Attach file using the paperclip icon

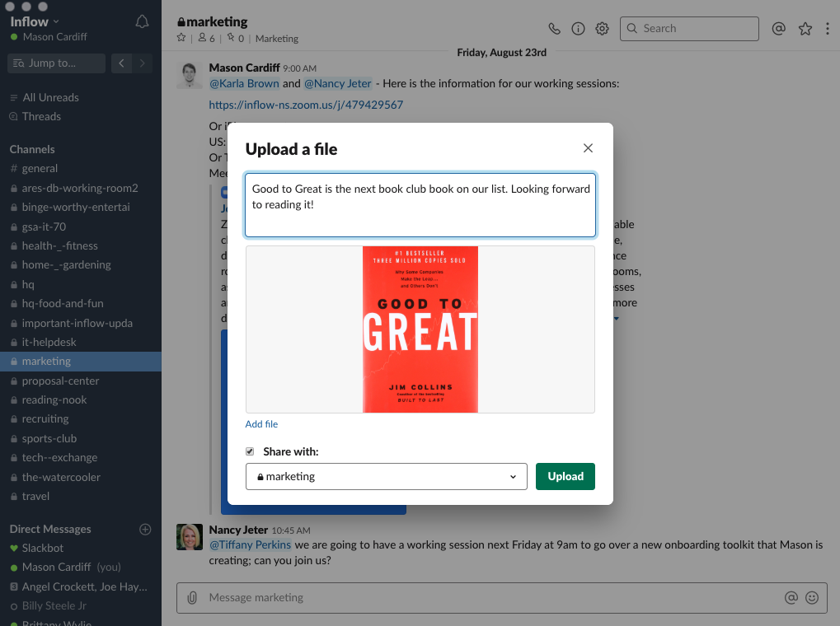click(192, 598)
